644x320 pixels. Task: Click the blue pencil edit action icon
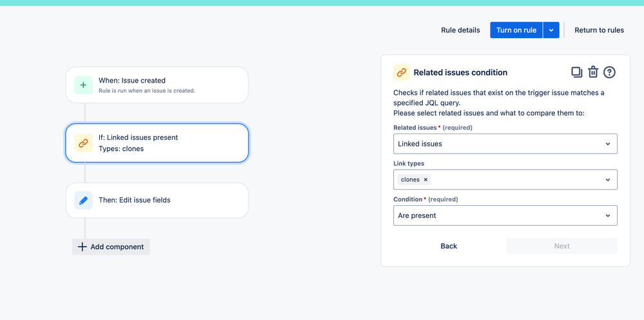83,201
